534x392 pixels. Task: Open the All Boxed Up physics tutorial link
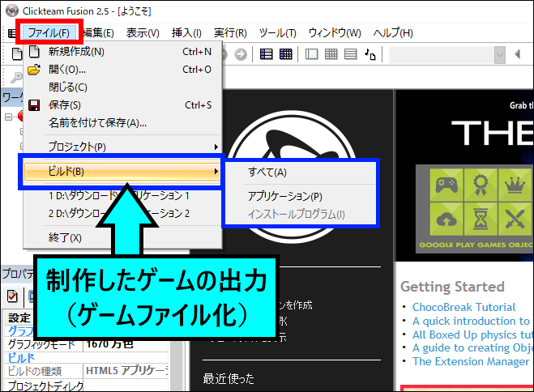point(472,334)
